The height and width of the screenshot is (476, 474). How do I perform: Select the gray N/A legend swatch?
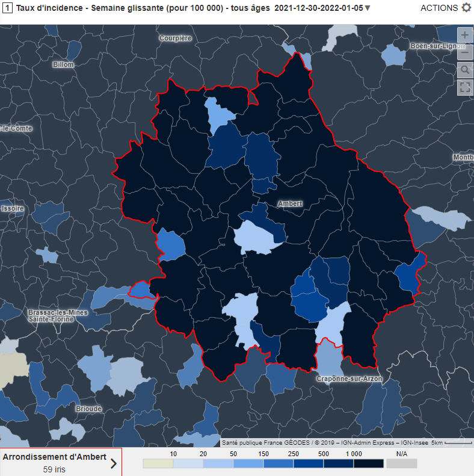point(401,464)
